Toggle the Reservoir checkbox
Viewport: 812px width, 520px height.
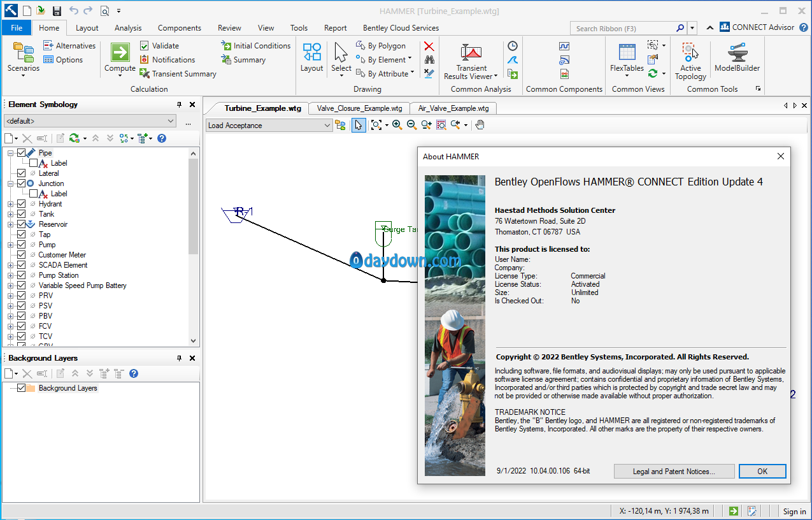(22, 224)
